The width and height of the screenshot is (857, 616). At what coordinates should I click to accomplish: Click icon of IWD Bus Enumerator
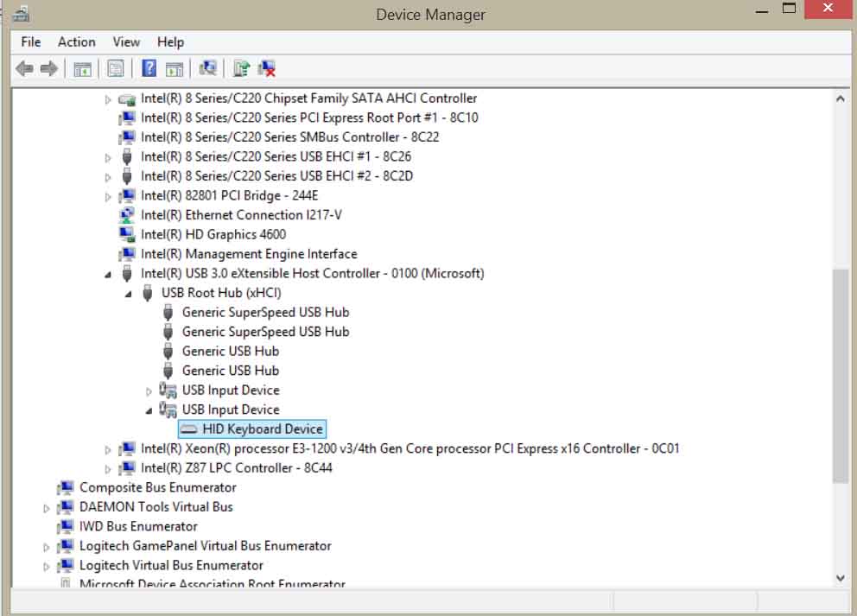[x=65, y=527]
